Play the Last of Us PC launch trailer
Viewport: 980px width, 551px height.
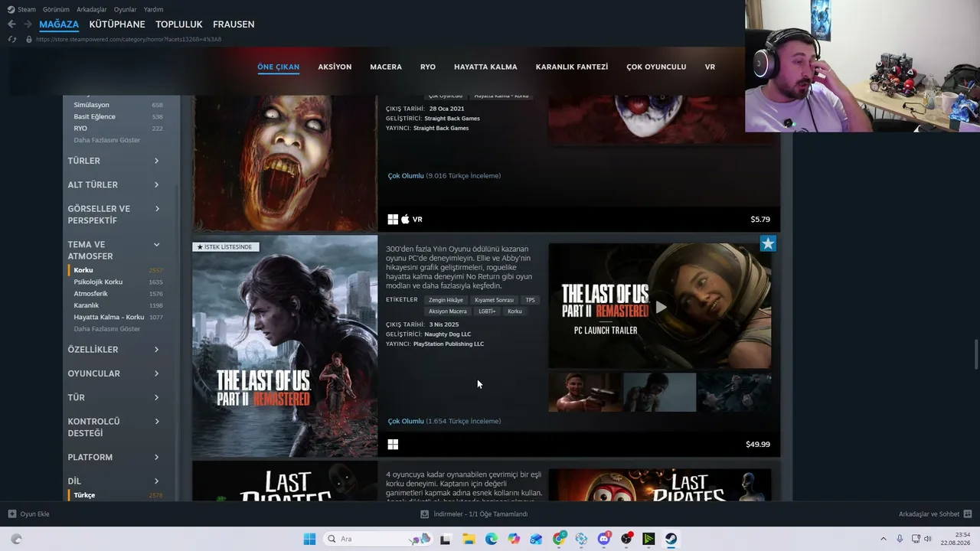tap(660, 307)
